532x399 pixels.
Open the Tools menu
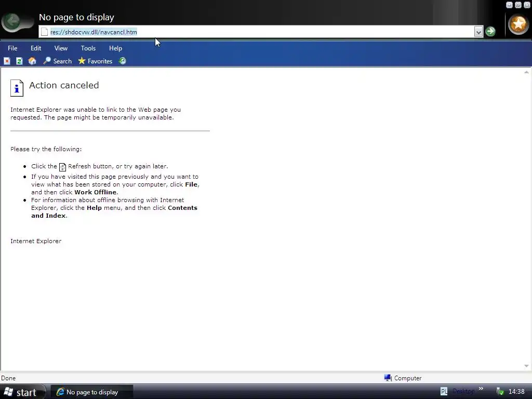88,48
